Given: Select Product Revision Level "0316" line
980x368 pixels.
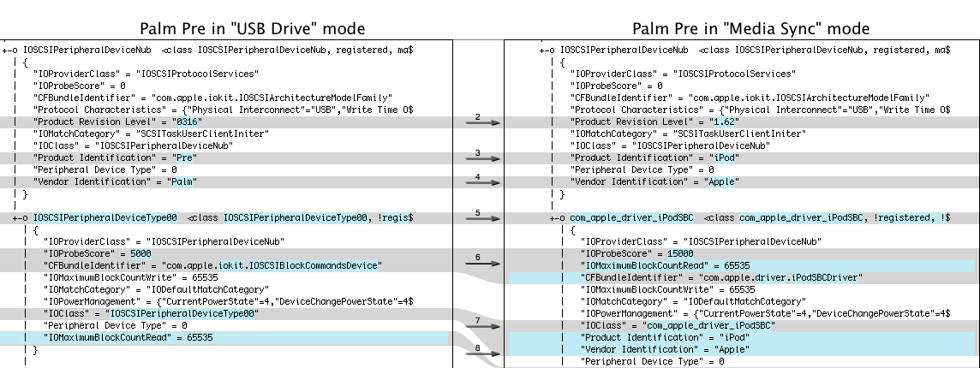Looking at the screenshot, I should pyautogui.click(x=118, y=122).
